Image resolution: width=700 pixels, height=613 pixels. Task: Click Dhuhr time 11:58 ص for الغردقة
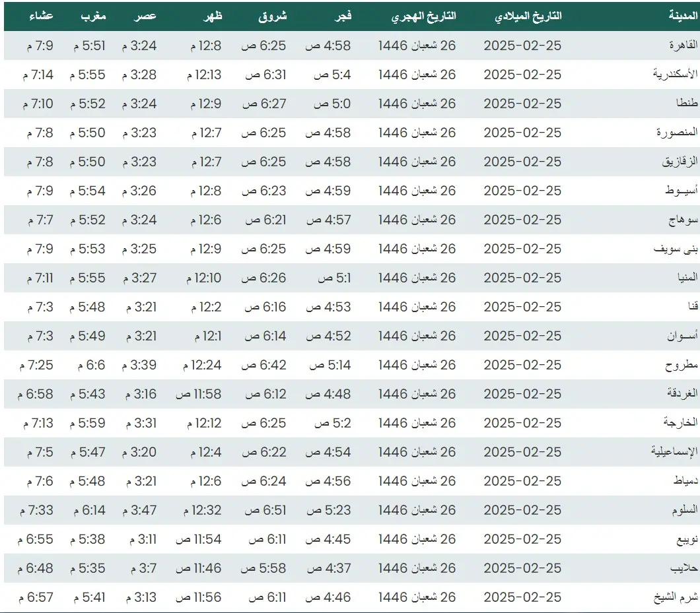199,394
